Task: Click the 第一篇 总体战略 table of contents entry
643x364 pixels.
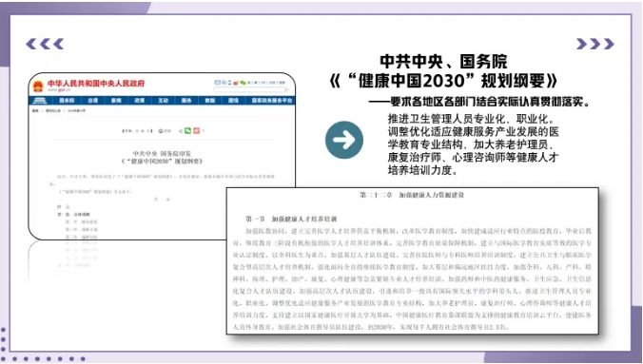Action: point(73,215)
